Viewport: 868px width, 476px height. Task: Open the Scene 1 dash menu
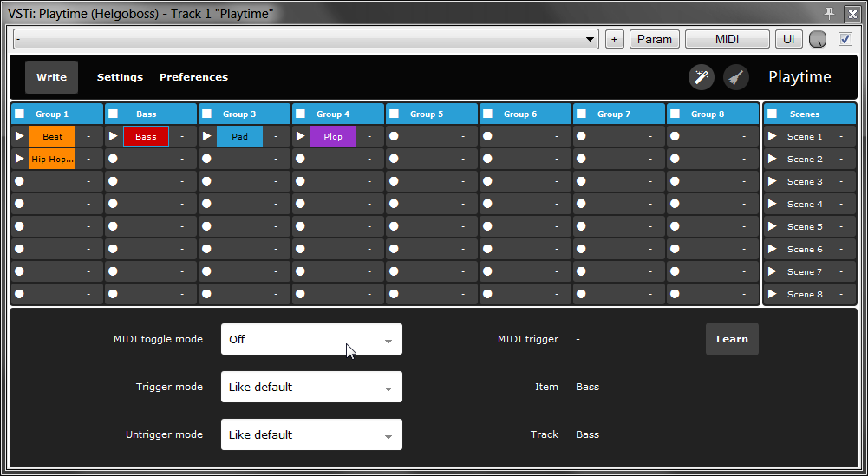point(841,136)
